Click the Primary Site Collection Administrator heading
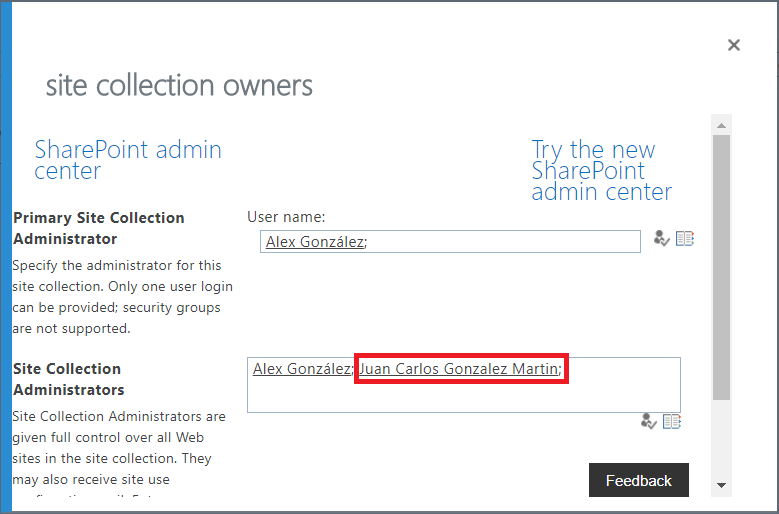779x514 pixels. pyautogui.click(x=99, y=228)
